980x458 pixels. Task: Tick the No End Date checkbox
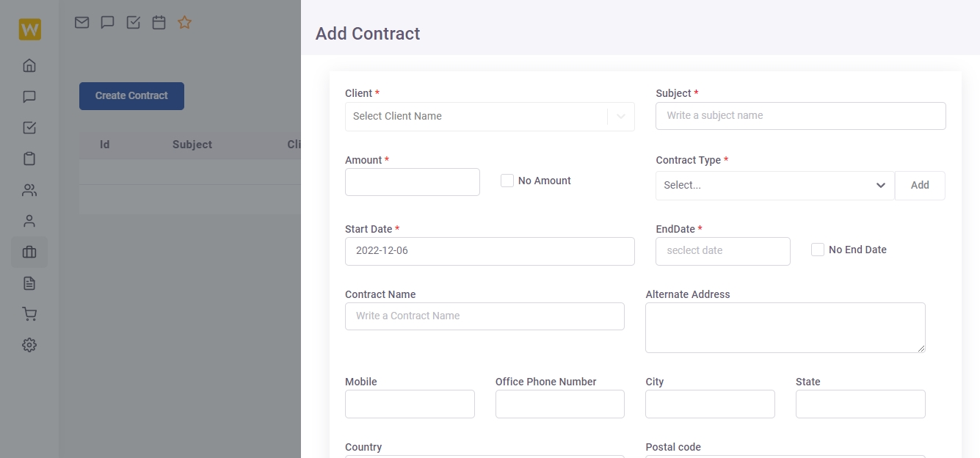click(818, 250)
